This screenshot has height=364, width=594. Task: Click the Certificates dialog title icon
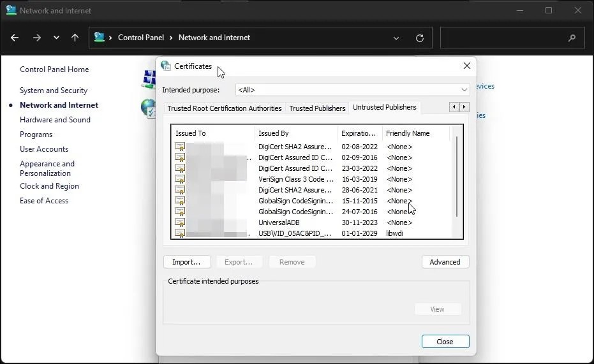pos(166,66)
